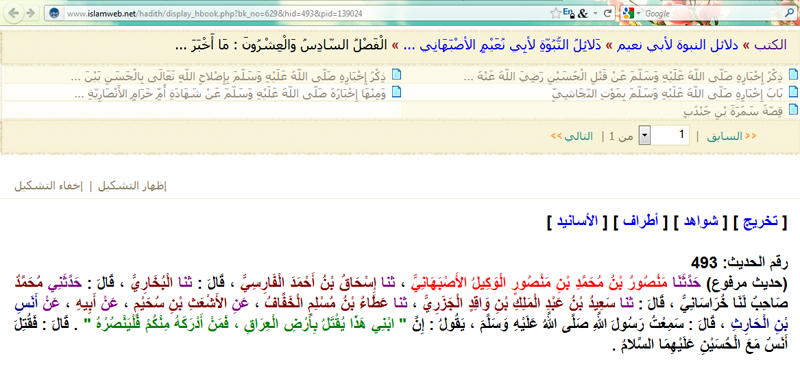Open the page number dropdown
800x365 pixels.
(x=645, y=136)
